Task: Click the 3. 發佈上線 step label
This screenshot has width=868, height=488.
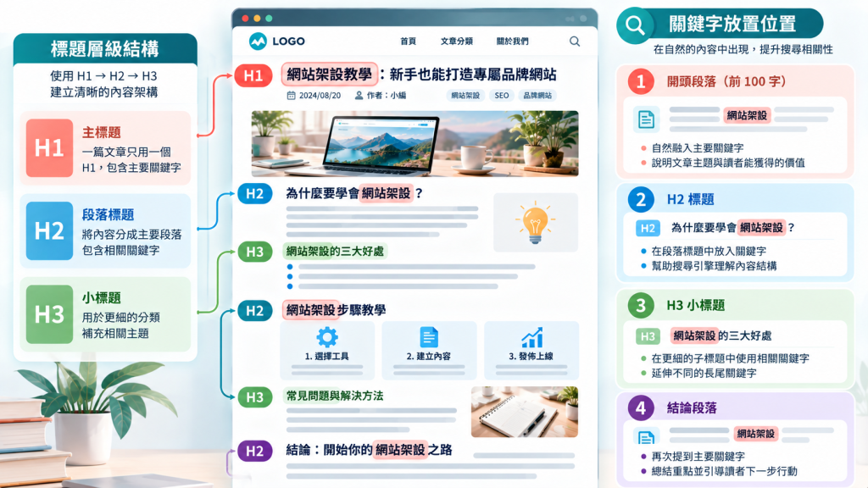Action: click(x=531, y=357)
